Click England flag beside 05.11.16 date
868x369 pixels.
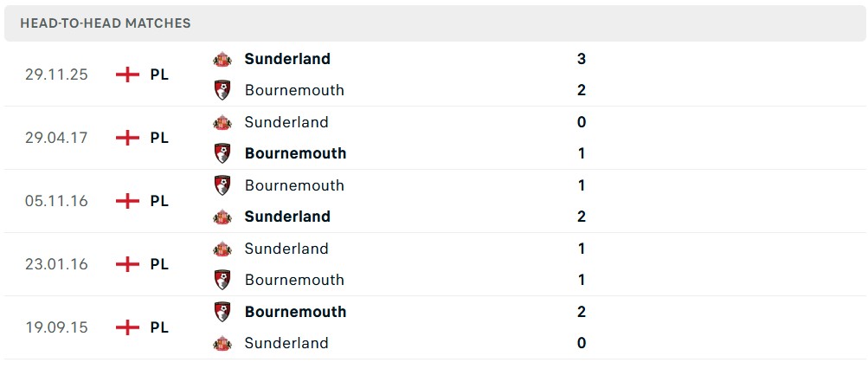(x=127, y=201)
